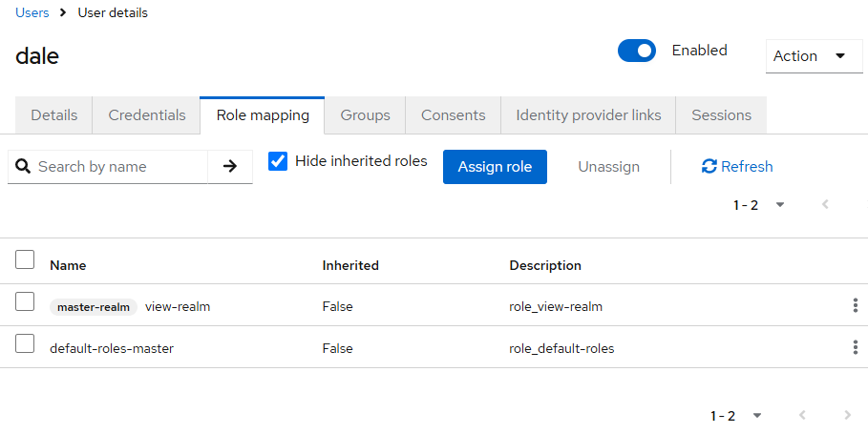
Task: Go to Users breadcrumb link
Action: [x=32, y=13]
